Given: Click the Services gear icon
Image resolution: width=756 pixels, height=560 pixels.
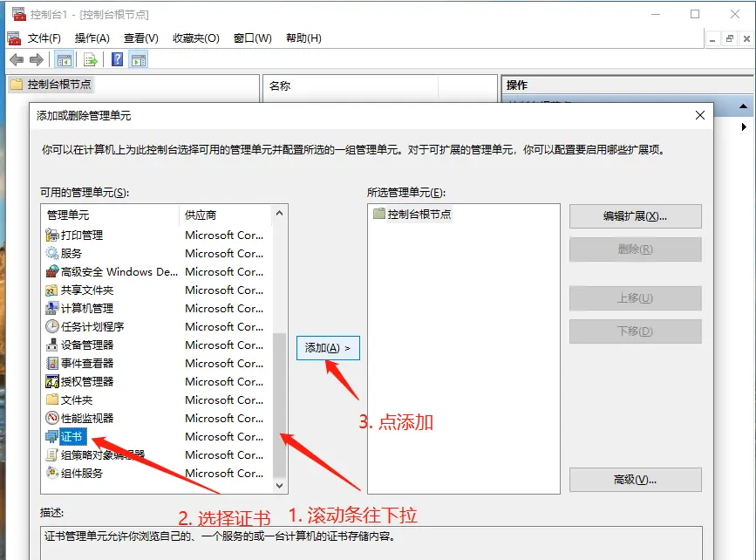Looking at the screenshot, I should [52, 253].
